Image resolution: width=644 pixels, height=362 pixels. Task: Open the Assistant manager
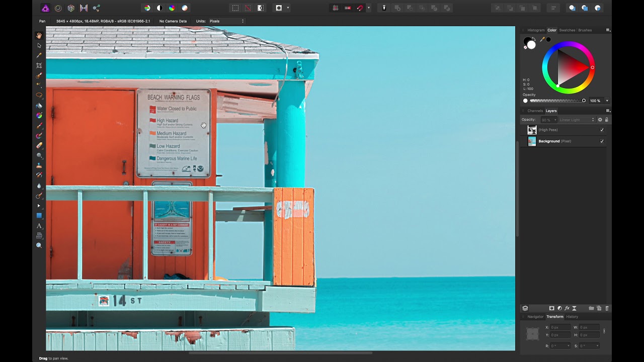pos(384,8)
